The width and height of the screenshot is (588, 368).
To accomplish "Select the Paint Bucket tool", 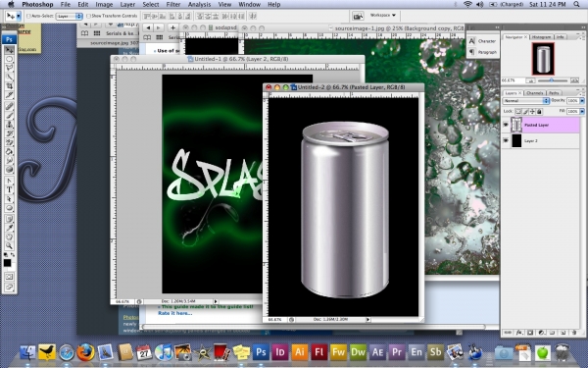I will click(x=10, y=151).
